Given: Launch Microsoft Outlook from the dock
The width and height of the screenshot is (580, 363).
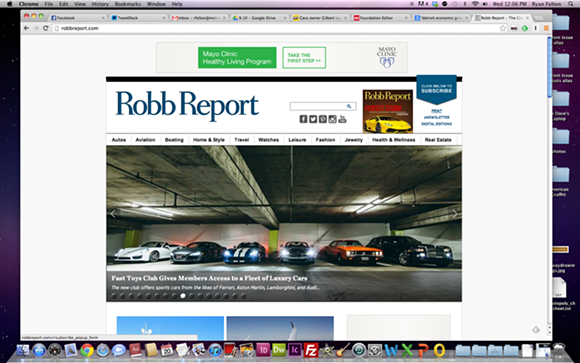Looking at the screenshot, I should tap(439, 350).
